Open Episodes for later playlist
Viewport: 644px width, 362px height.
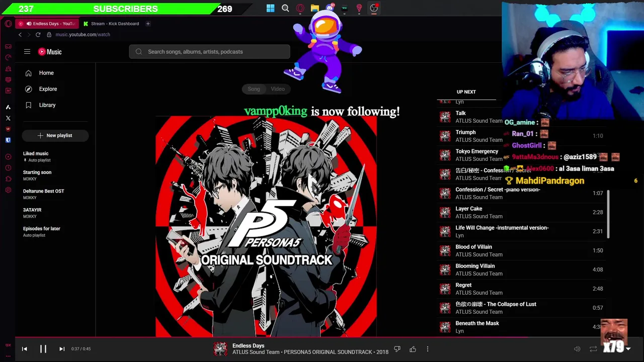coord(55,231)
